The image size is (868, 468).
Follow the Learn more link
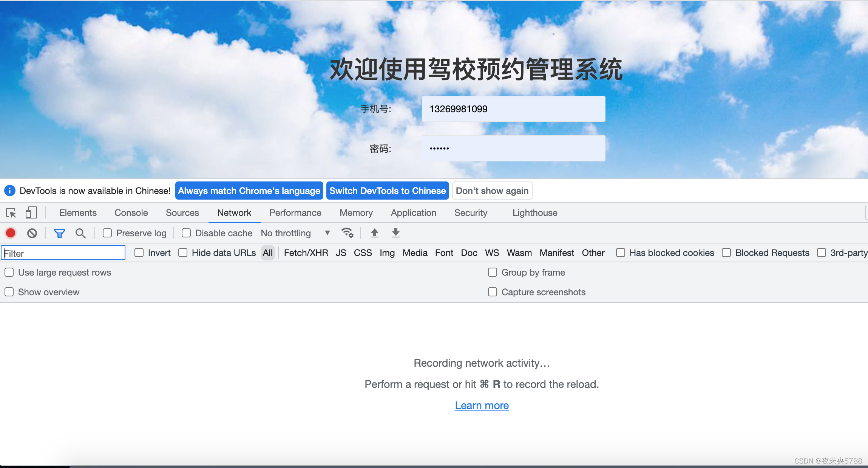click(482, 406)
